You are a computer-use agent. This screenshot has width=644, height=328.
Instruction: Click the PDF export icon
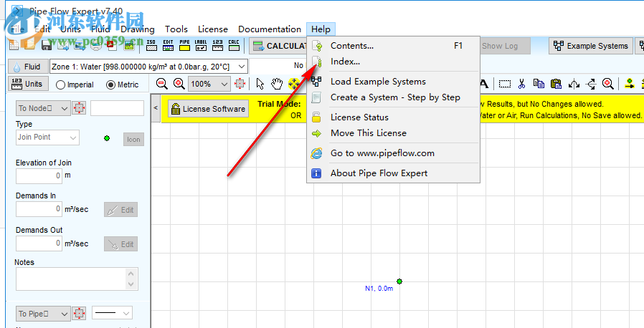point(112,46)
